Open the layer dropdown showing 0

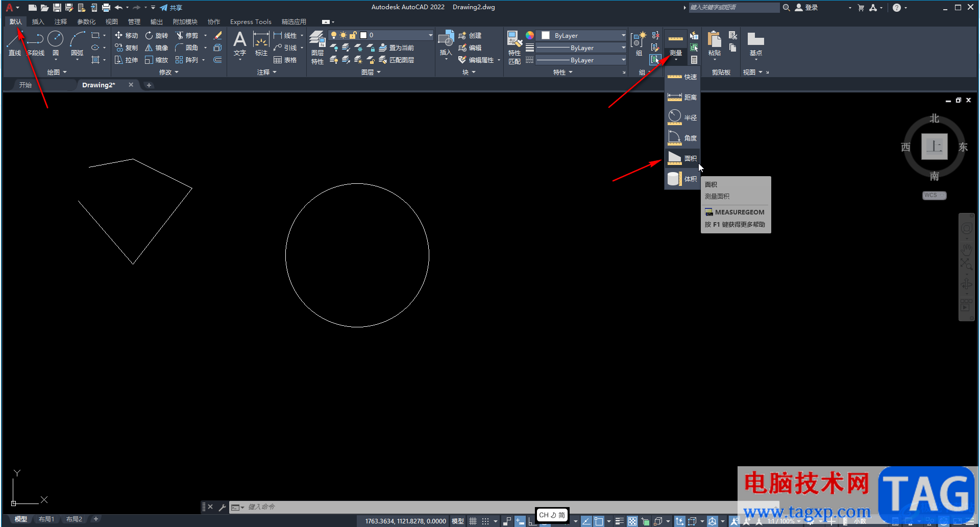[x=381, y=35]
